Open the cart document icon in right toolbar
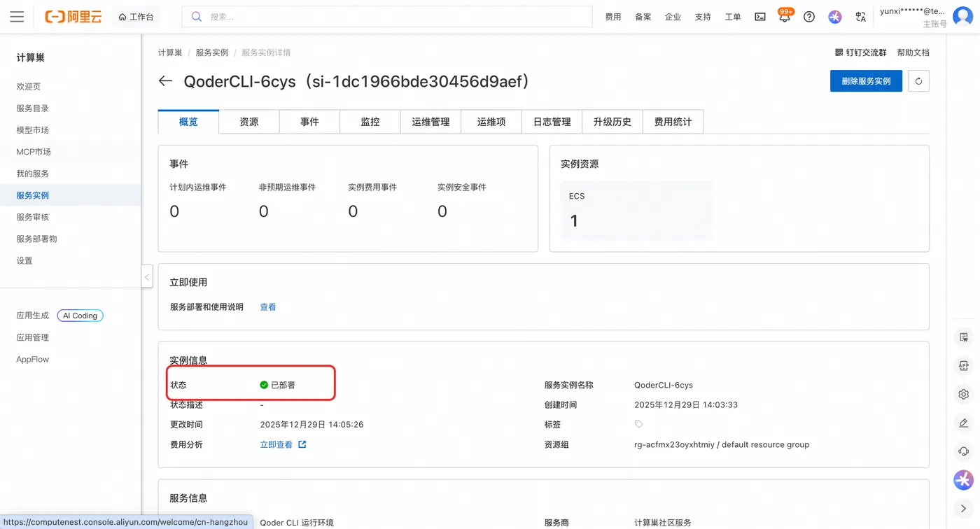The height and width of the screenshot is (529, 980). click(963, 337)
